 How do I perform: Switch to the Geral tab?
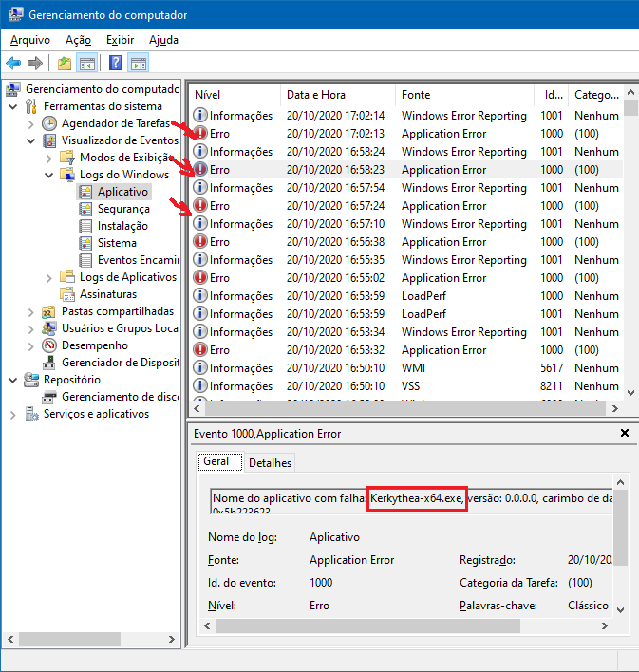tap(220, 461)
